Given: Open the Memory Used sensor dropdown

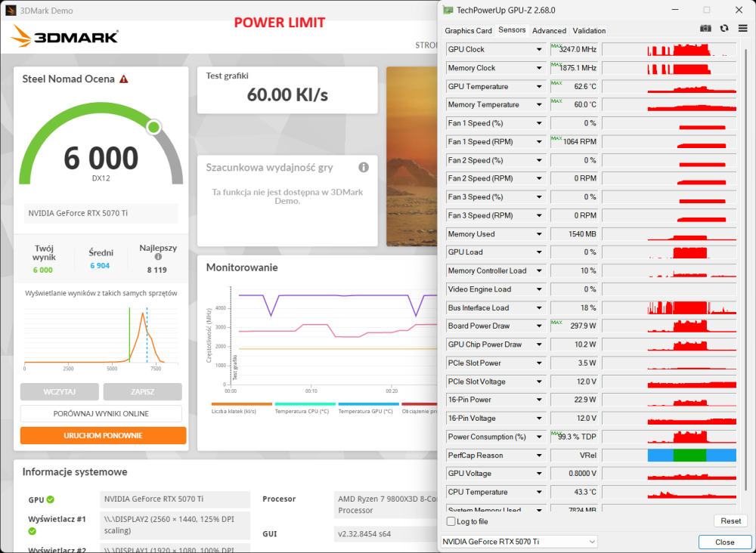Looking at the screenshot, I should [539, 234].
